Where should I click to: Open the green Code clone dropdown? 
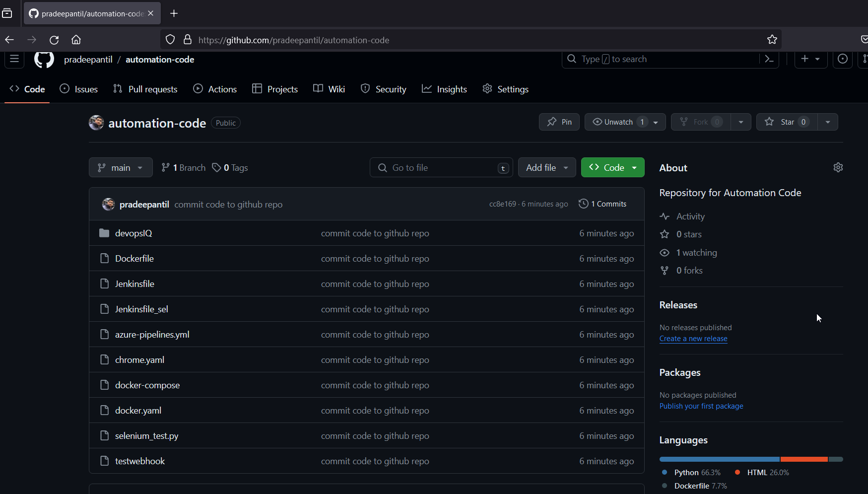click(x=613, y=167)
